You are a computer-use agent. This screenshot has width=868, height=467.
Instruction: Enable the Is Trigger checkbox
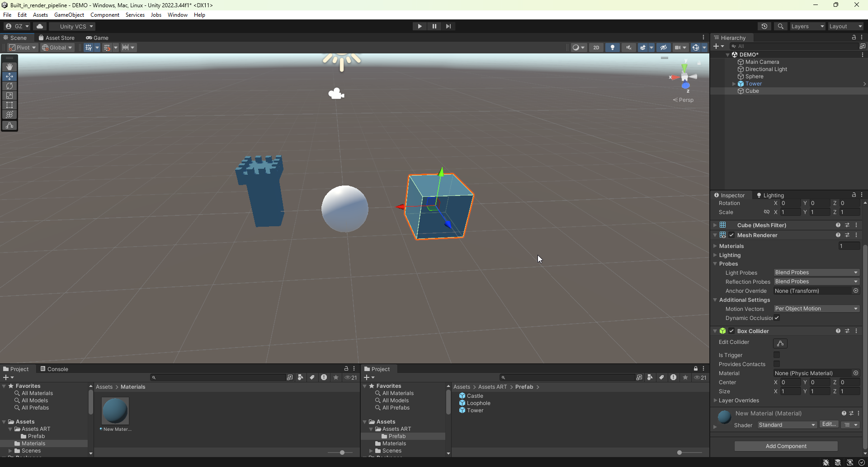point(777,355)
